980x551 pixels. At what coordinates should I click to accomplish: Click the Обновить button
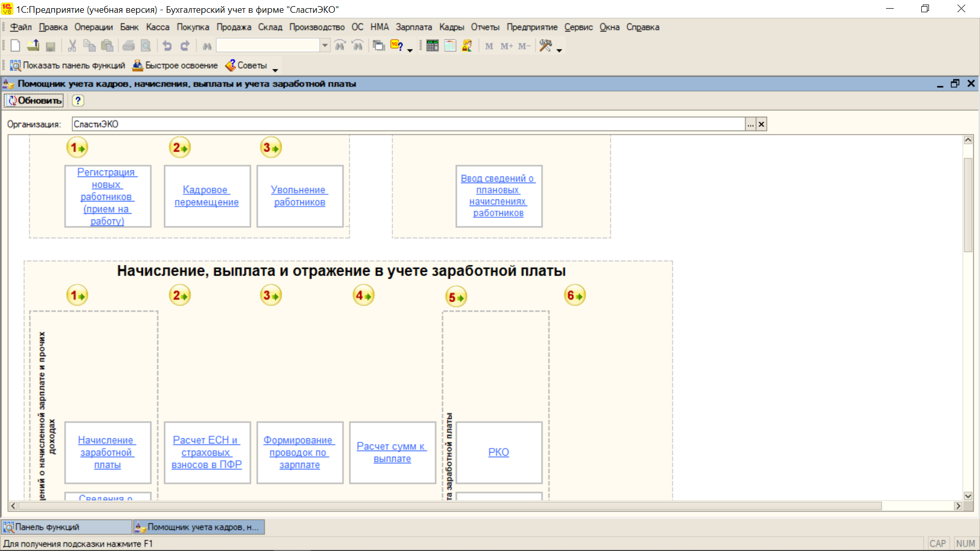click(x=34, y=101)
